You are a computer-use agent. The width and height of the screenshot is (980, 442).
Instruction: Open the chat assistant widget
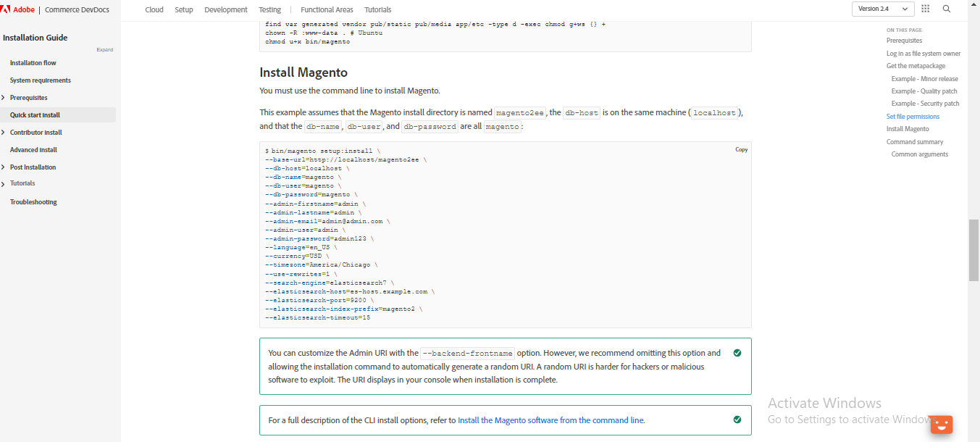point(941,424)
